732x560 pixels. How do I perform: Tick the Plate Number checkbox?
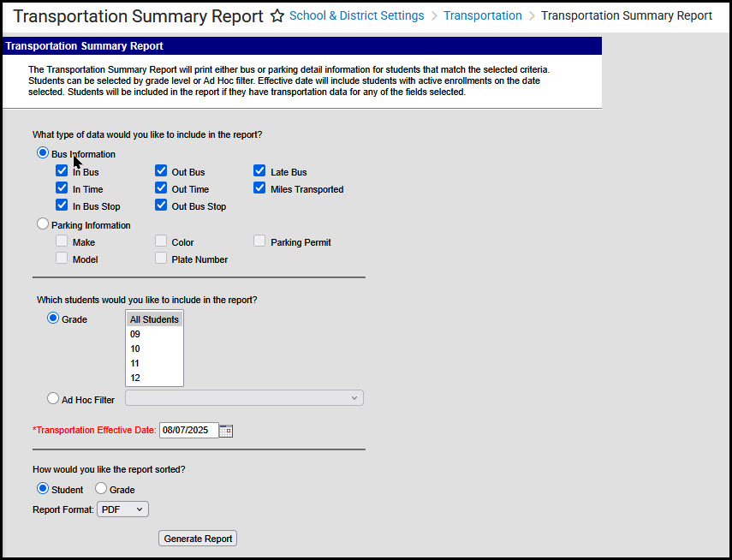161,258
